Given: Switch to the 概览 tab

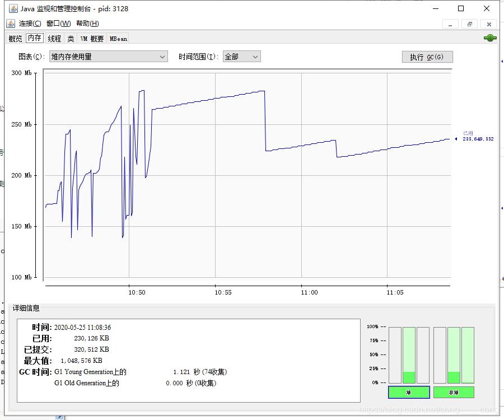Looking at the screenshot, I should (15, 39).
